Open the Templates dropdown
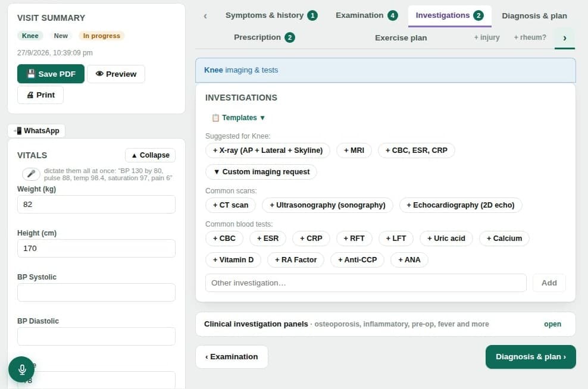Image resolution: width=588 pixels, height=389 pixels. tap(238, 118)
